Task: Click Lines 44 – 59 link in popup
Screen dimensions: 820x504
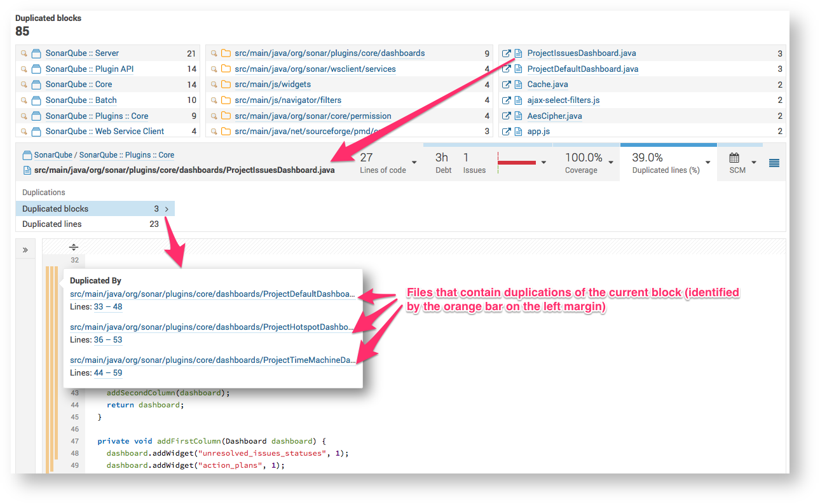Action: click(108, 373)
